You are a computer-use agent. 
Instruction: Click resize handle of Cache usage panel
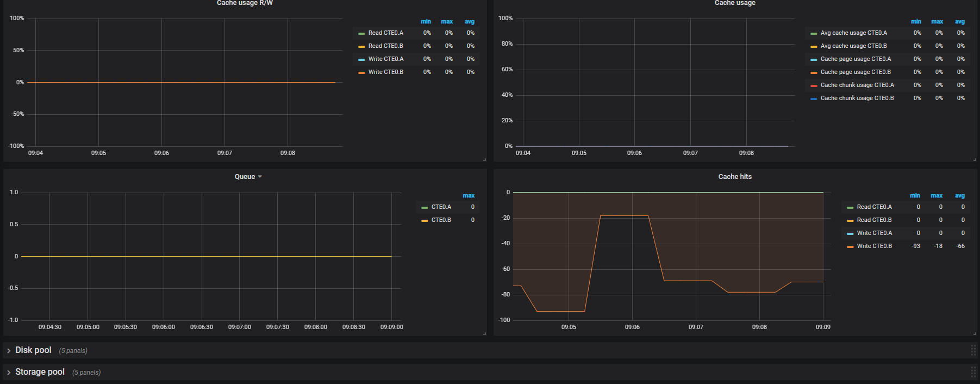[975, 159]
